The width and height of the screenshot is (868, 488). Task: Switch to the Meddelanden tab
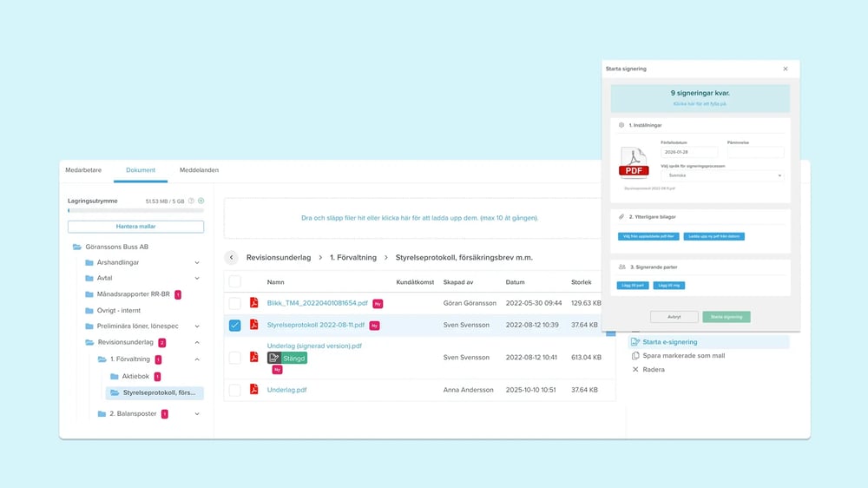tap(199, 170)
